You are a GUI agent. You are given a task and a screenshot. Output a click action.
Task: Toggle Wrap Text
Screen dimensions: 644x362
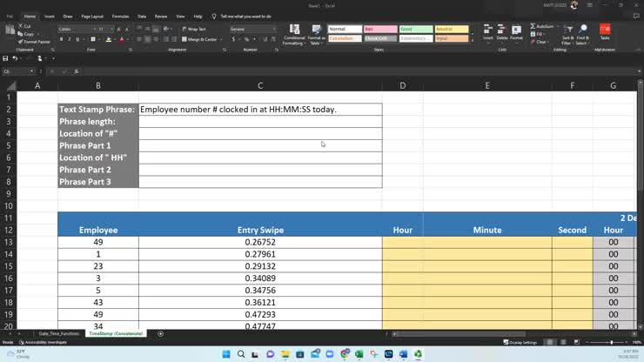195,29
